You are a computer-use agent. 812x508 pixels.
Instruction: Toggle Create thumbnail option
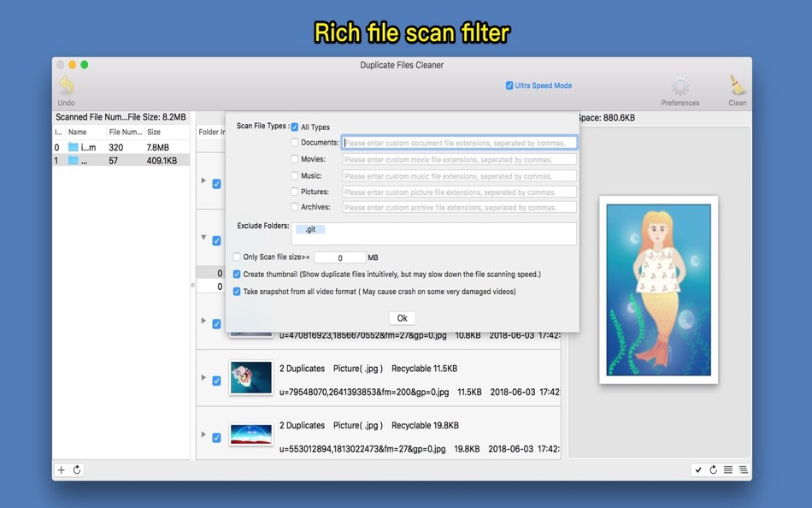pos(237,275)
